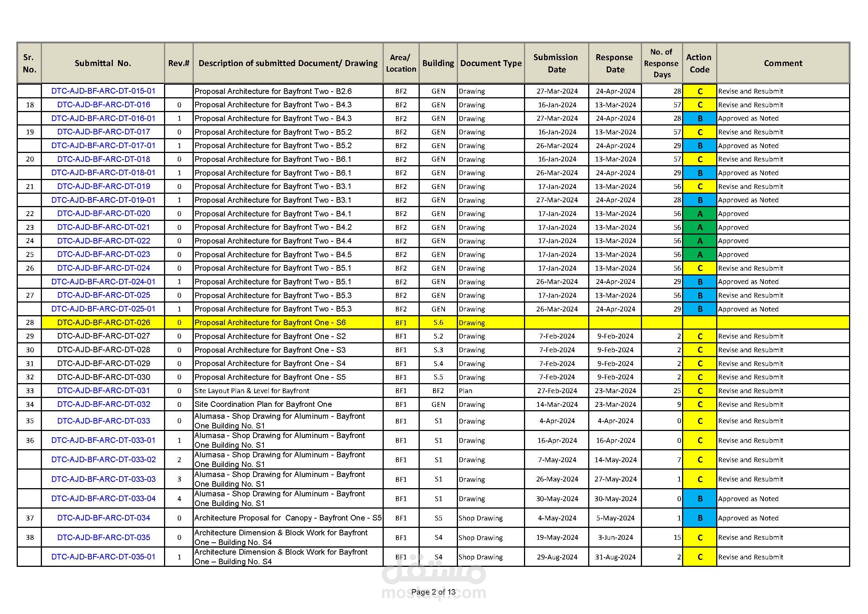Image resolution: width=868 pixels, height=614 pixels.
Task: Follow submittal link DTC-AJD-BF-ARC-DT-035-01
Action: coord(103,557)
